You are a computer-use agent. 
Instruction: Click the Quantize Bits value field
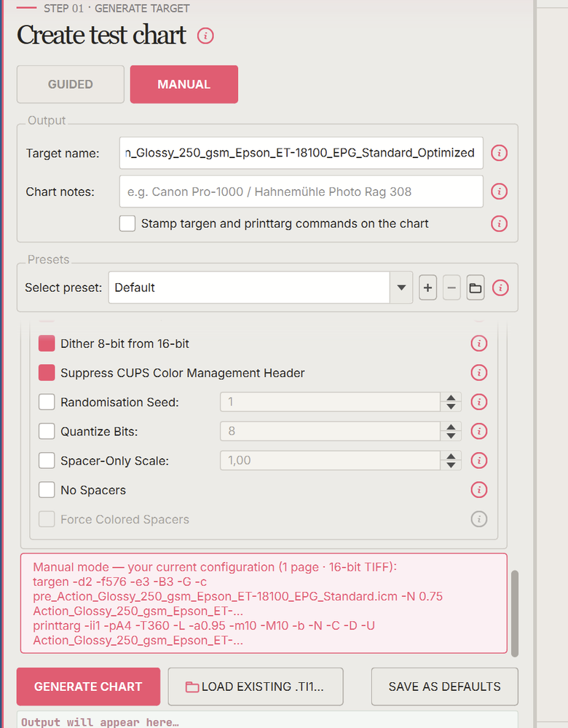(x=330, y=431)
